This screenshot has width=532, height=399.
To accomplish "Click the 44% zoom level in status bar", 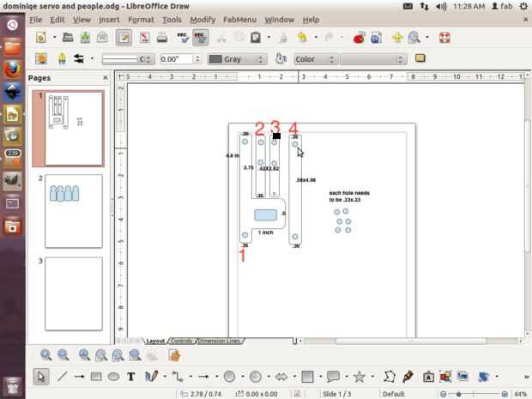I will [520, 394].
